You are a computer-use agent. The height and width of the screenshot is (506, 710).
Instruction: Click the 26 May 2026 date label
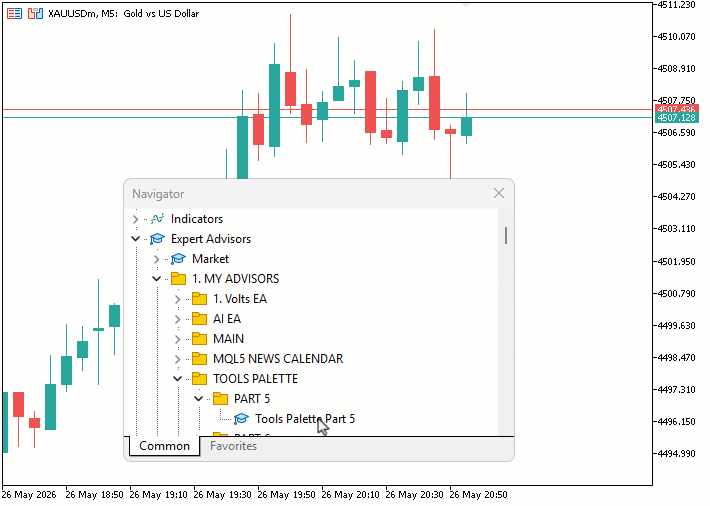pyautogui.click(x=29, y=495)
